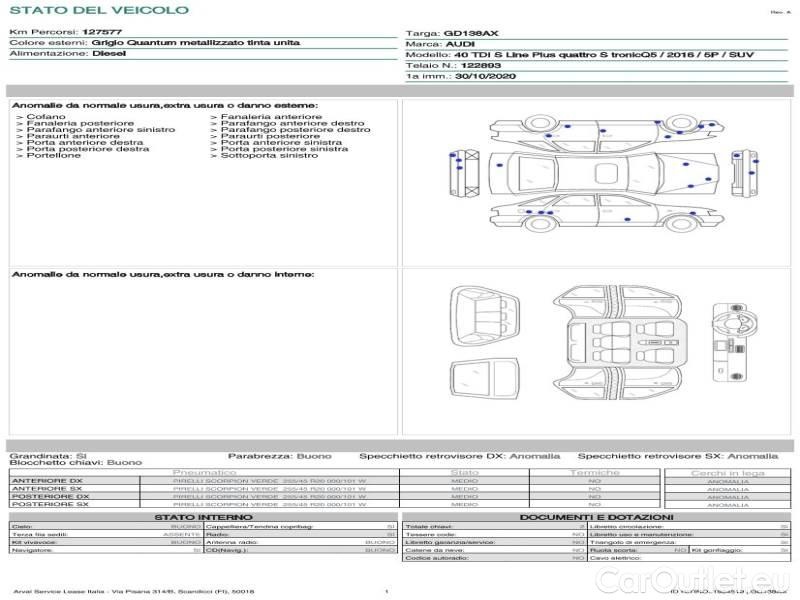Click the top-down roof view of the car
Viewport: 800px width, 600px height.
point(604,173)
